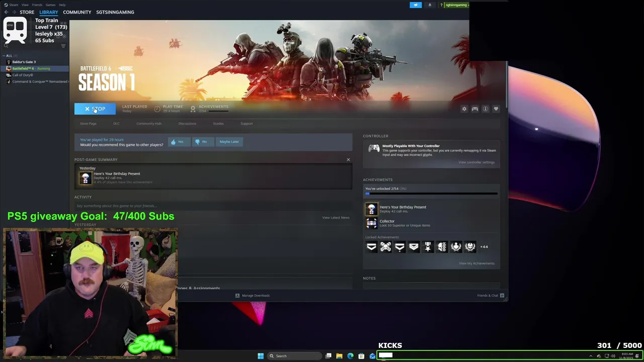
Task: Stop the running Battlefield 6 game
Action: [x=95, y=109]
